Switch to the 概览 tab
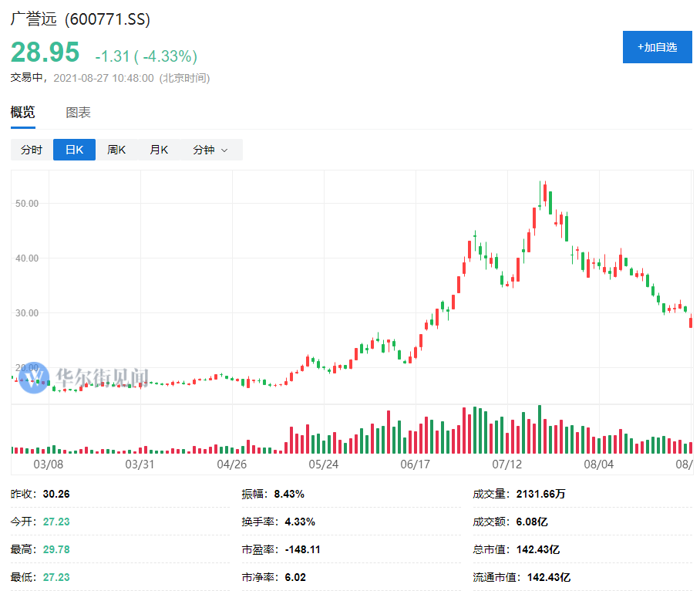Image resolution: width=700 pixels, height=591 pixels. click(23, 112)
